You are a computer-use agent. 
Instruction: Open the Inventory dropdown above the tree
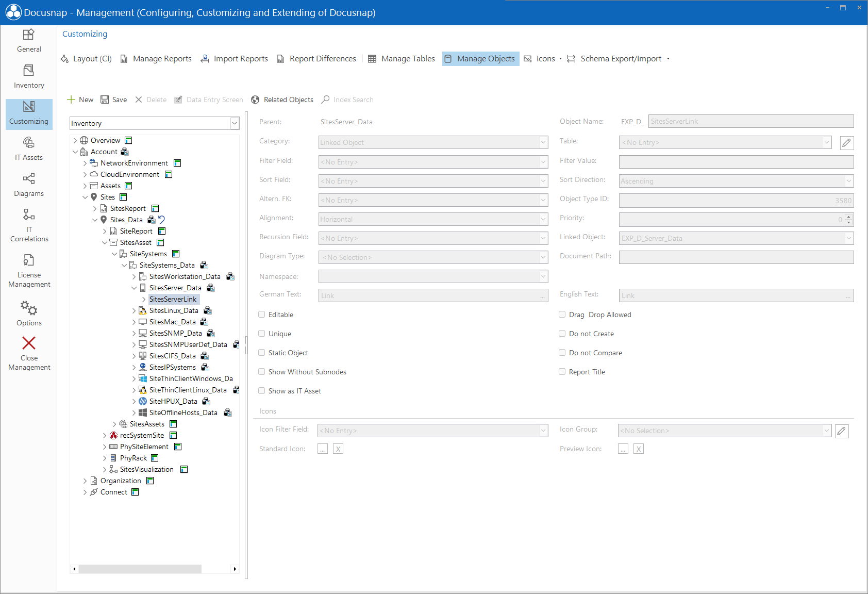click(235, 123)
